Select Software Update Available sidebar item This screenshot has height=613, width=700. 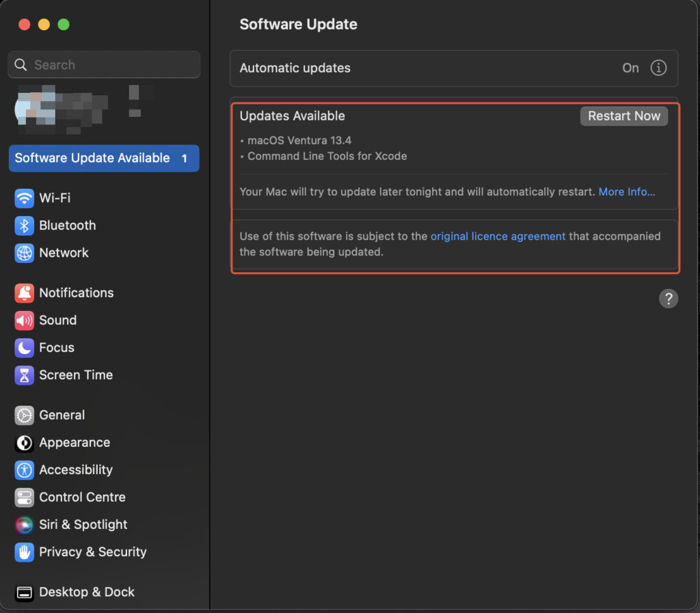pos(104,158)
